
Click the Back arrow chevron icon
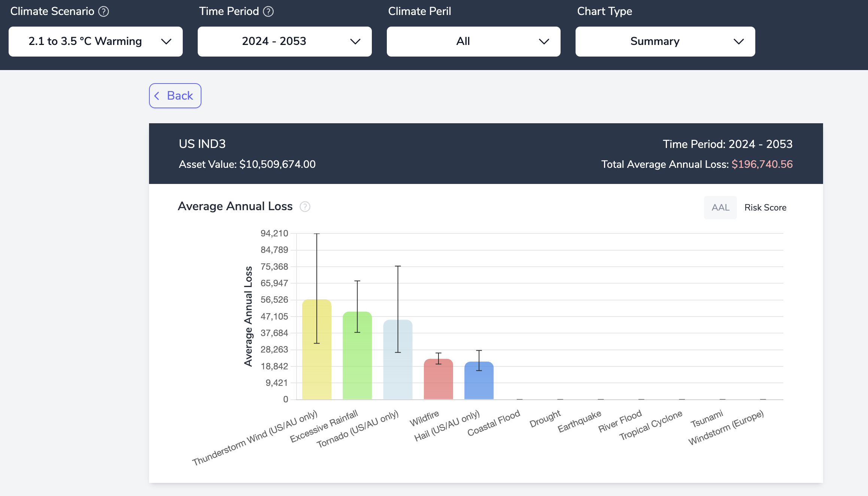coord(157,96)
